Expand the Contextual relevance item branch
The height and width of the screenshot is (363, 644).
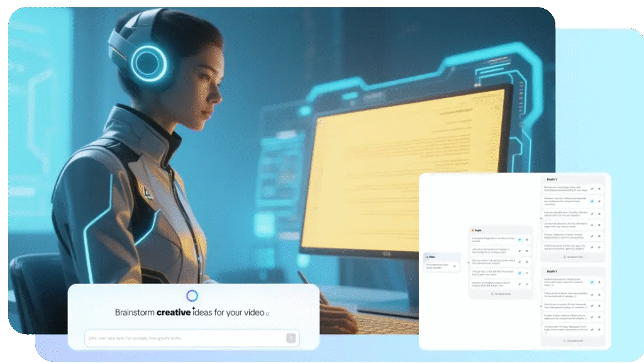point(599,223)
